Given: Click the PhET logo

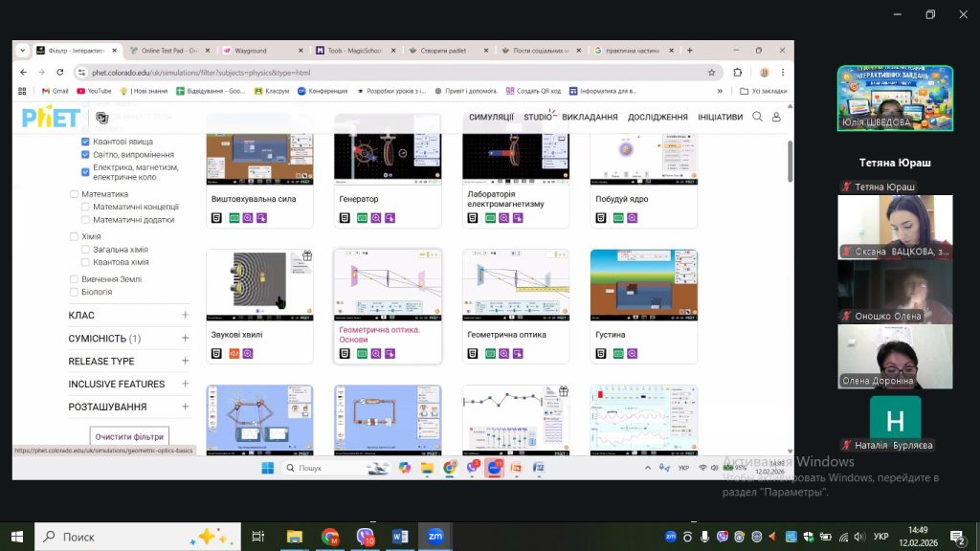Looking at the screenshot, I should (x=51, y=118).
